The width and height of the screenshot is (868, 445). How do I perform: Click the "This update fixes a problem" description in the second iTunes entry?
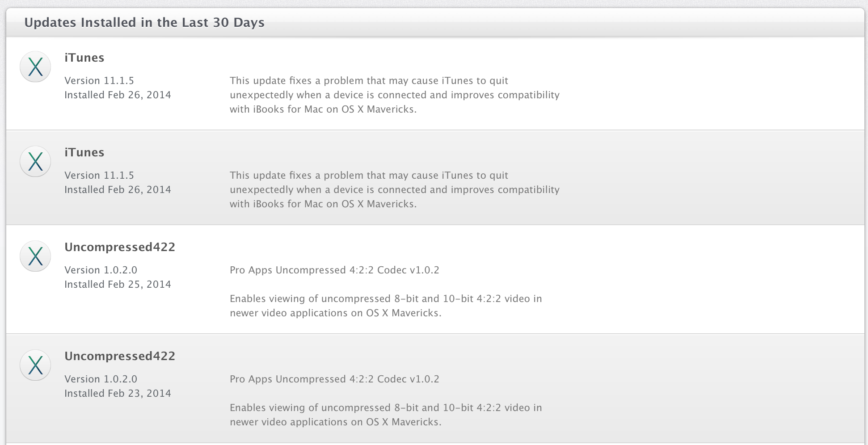[395, 189]
